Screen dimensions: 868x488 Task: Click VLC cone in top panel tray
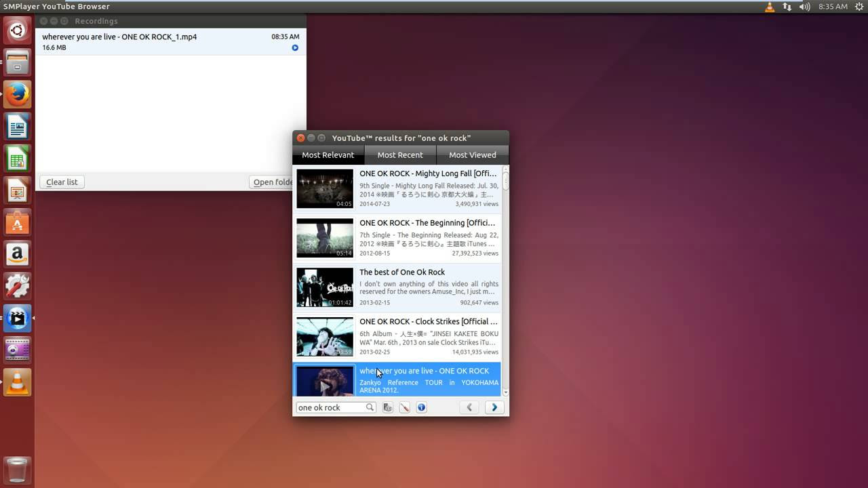[770, 7]
